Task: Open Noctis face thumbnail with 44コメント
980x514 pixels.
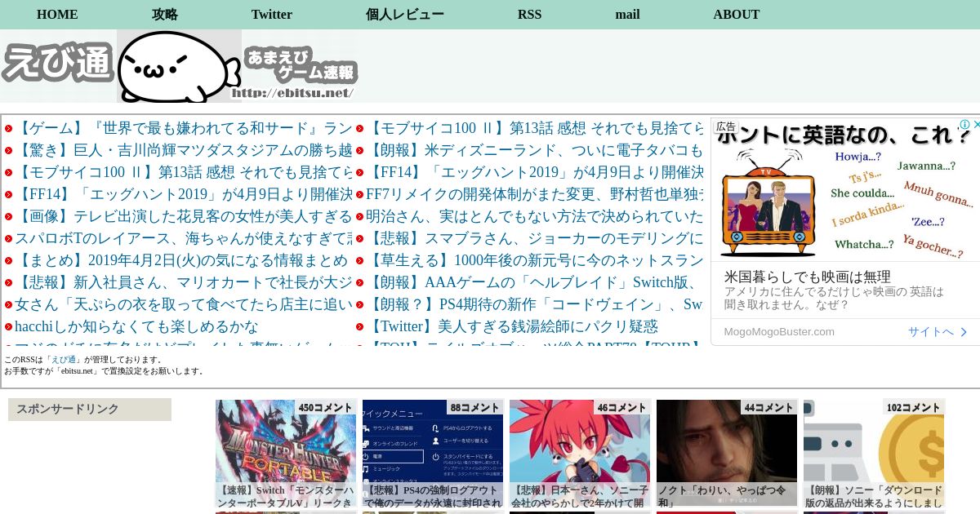Action: click(727, 454)
